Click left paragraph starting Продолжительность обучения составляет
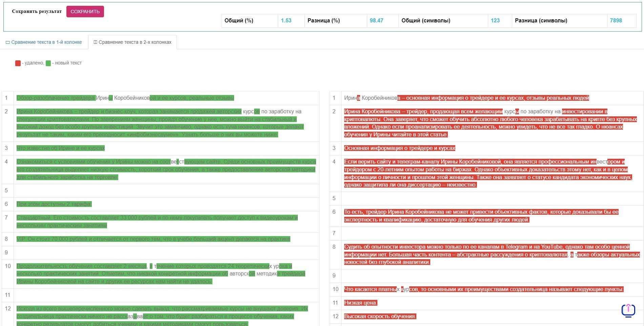 (x=161, y=274)
